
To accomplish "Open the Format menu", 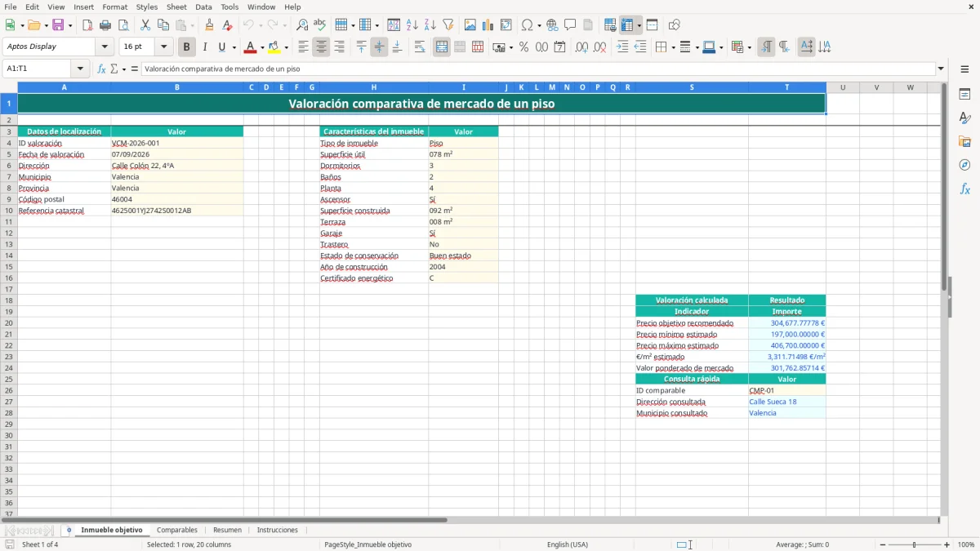I will click(x=114, y=7).
